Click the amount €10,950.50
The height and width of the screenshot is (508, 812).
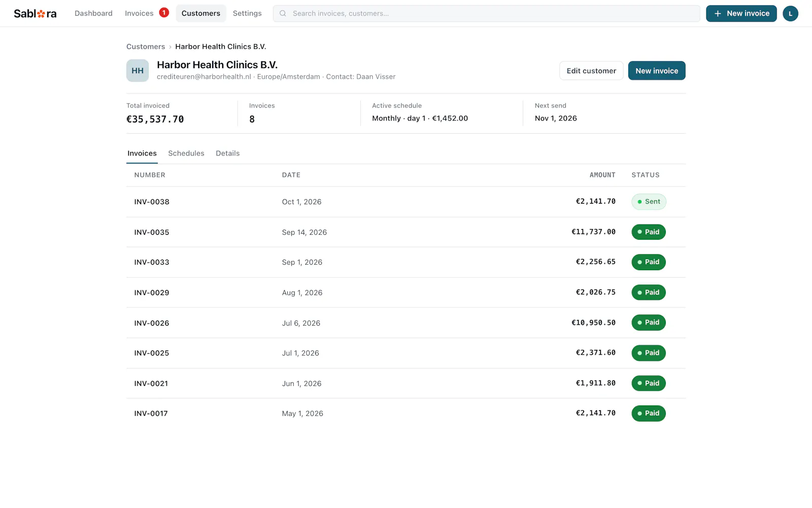coord(593,323)
